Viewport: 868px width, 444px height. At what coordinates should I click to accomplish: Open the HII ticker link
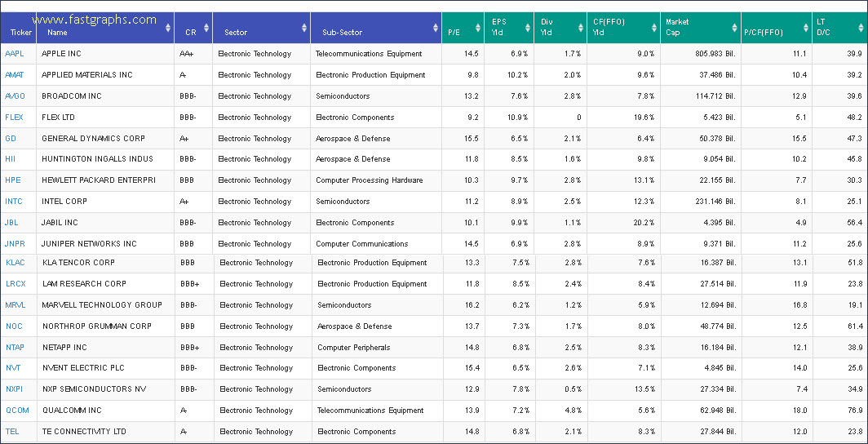click(x=10, y=159)
